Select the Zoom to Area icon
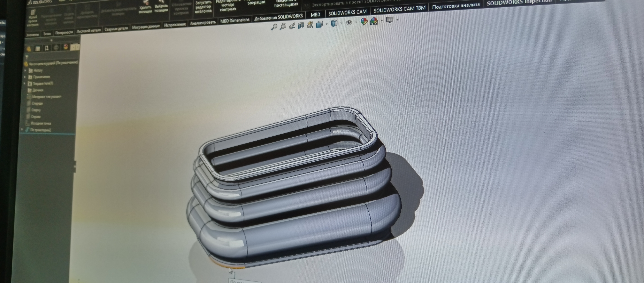This screenshot has height=283, width=644. (283, 26)
